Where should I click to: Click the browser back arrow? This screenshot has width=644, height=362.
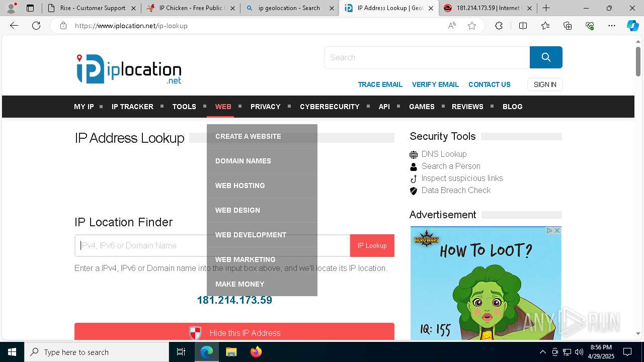[14, 26]
